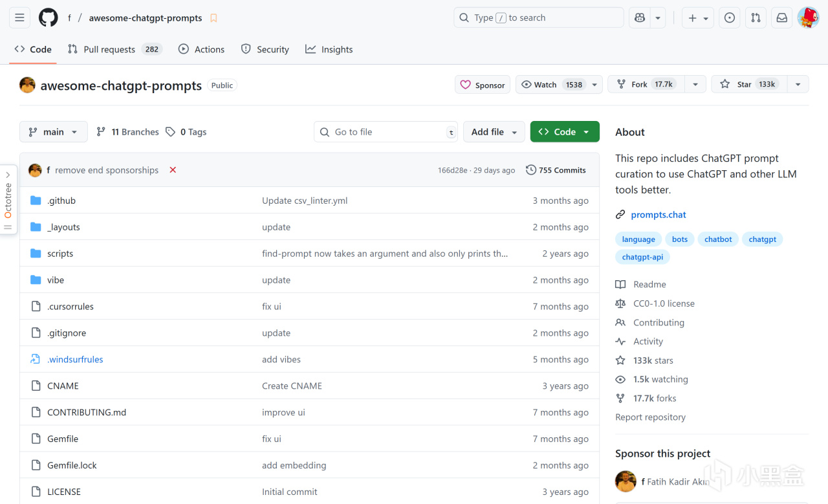The image size is (828, 504).
Task: Switch to the Code tab
Action: pos(33,49)
